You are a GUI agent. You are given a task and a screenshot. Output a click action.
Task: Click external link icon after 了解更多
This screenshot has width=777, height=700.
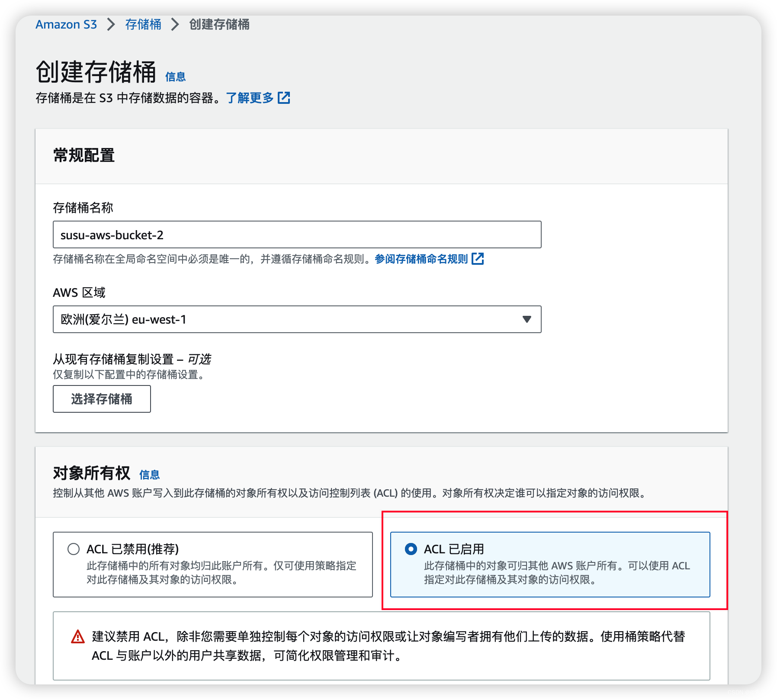(284, 98)
